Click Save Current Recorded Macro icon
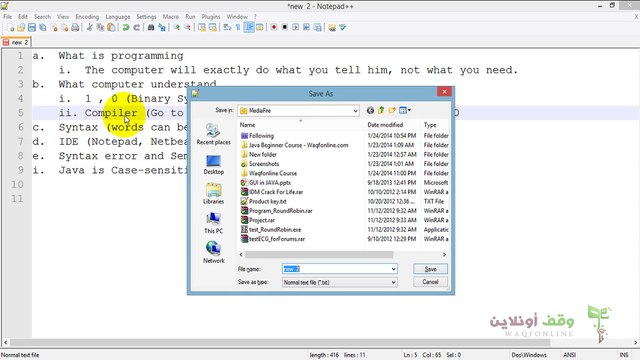This screenshot has height=360, width=640. (x=317, y=28)
